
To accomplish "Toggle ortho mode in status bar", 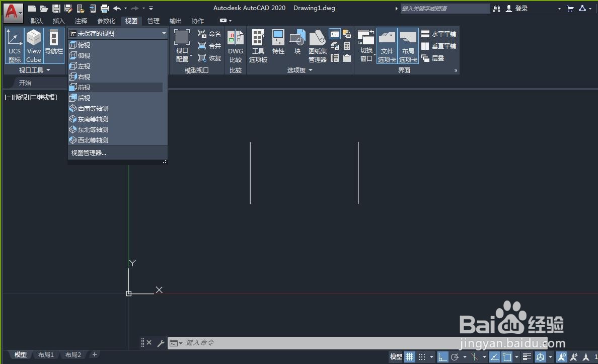I will (x=442, y=357).
